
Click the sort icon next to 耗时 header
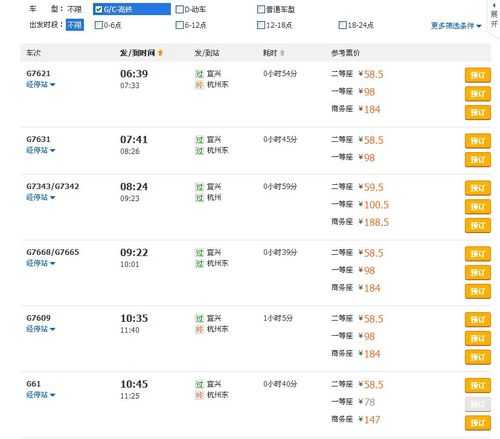click(282, 53)
